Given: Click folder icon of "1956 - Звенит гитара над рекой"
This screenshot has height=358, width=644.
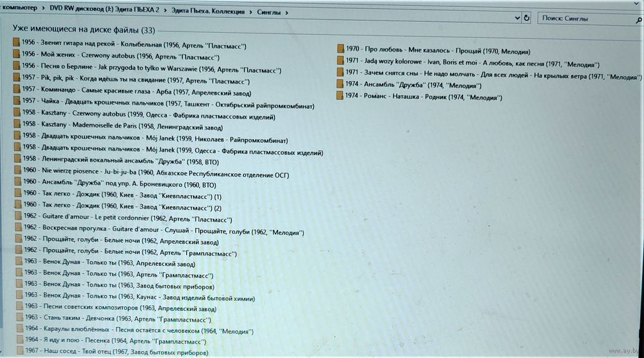Looking at the screenshot, I should pos(16,42).
